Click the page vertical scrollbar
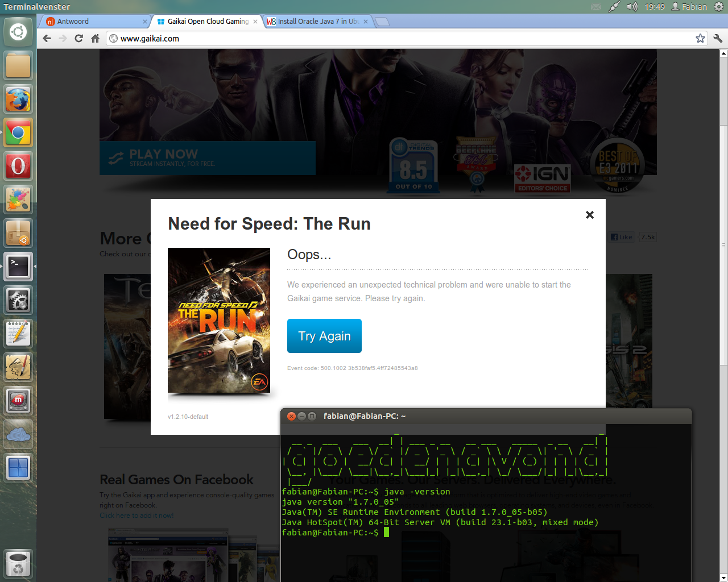 pyautogui.click(x=723, y=244)
